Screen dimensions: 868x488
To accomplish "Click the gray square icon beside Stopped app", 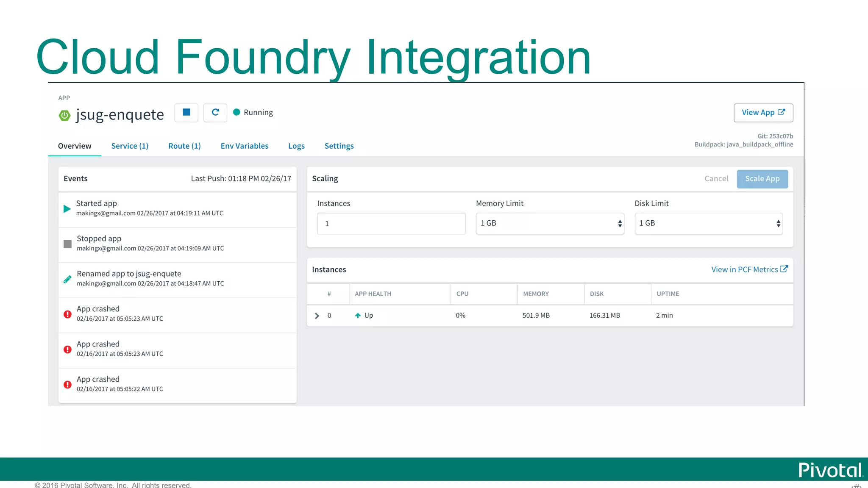I will (x=67, y=244).
